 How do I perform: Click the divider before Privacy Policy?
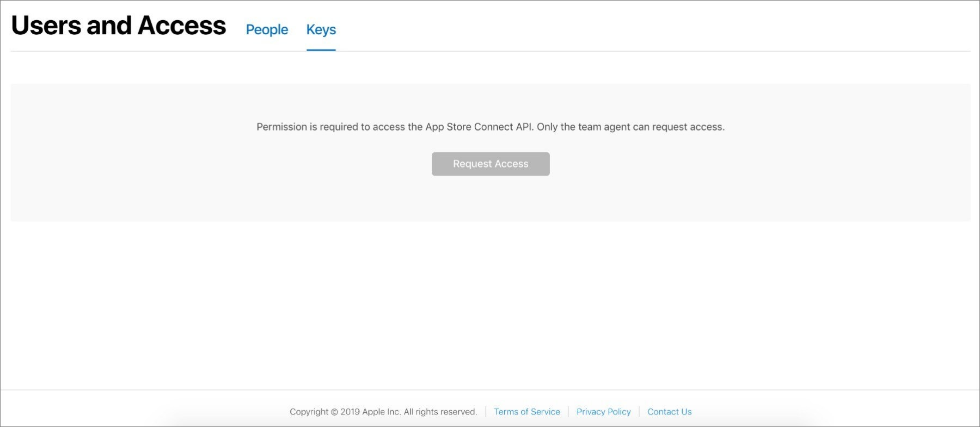568,412
